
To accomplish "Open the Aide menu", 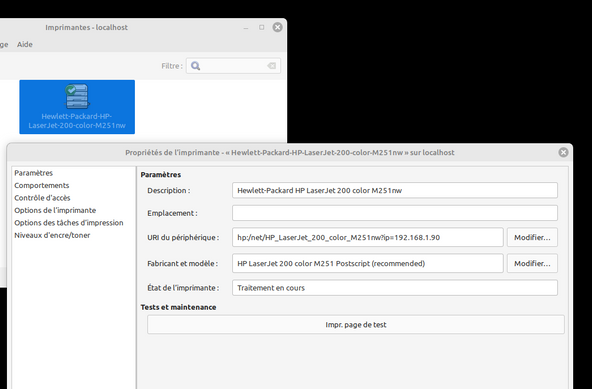I will tap(25, 45).
